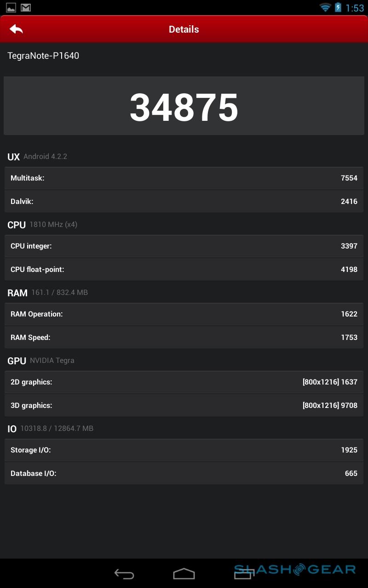Select the RAM Operation row
This screenshot has width=368, height=588.
point(184,314)
